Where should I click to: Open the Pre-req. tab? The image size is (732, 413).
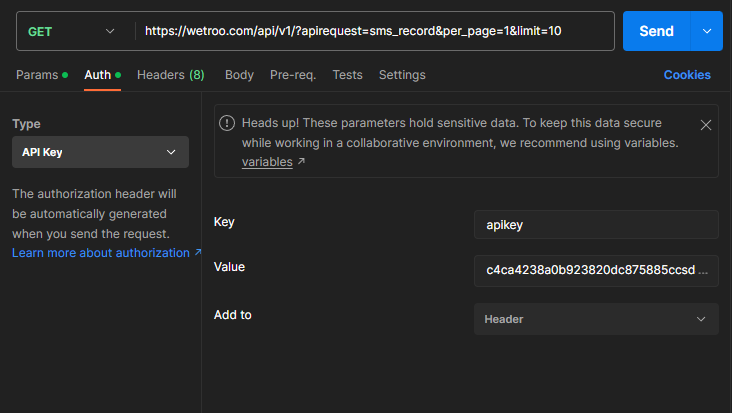tap(293, 75)
